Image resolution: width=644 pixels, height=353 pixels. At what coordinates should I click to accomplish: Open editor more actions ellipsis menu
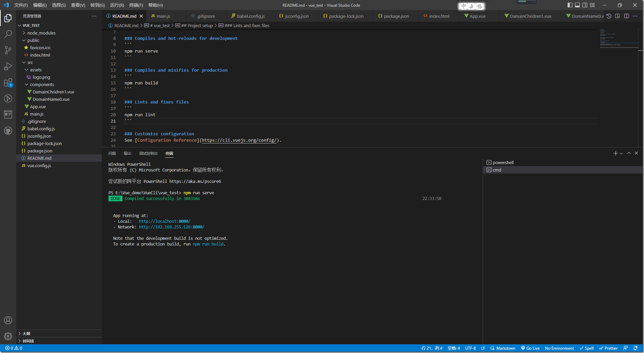pos(635,16)
